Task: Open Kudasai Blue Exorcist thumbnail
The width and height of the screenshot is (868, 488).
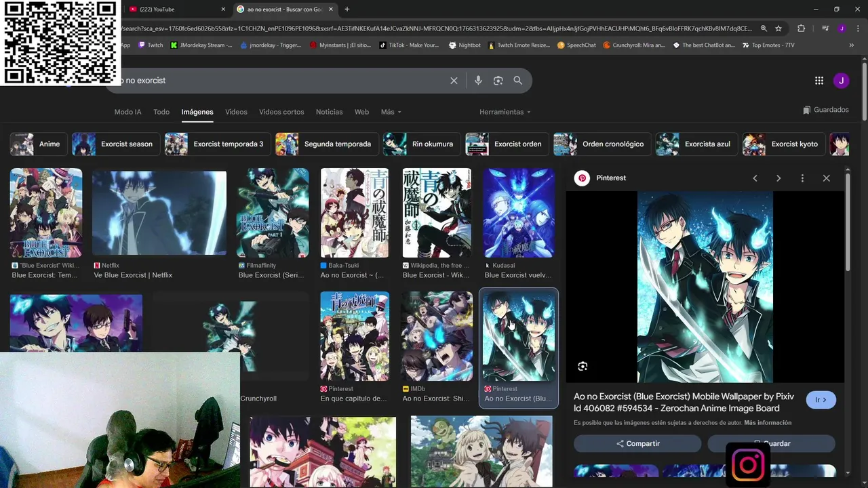Action: click(519, 213)
